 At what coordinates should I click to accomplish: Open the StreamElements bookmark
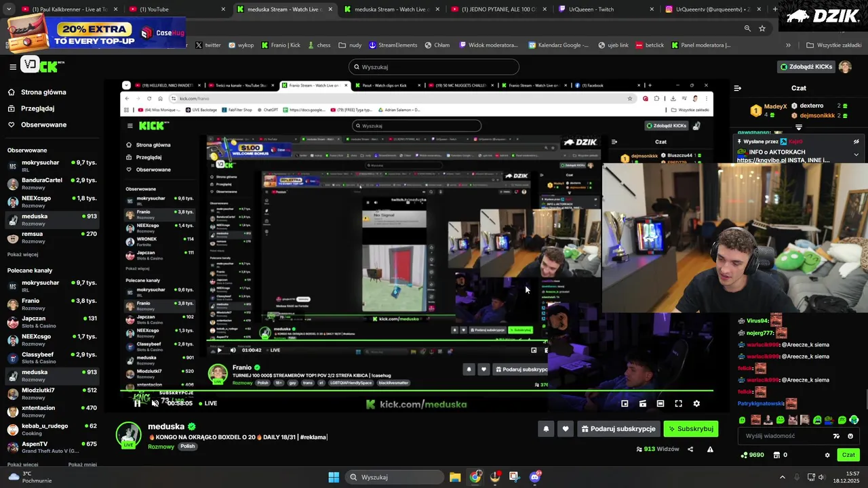393,45
